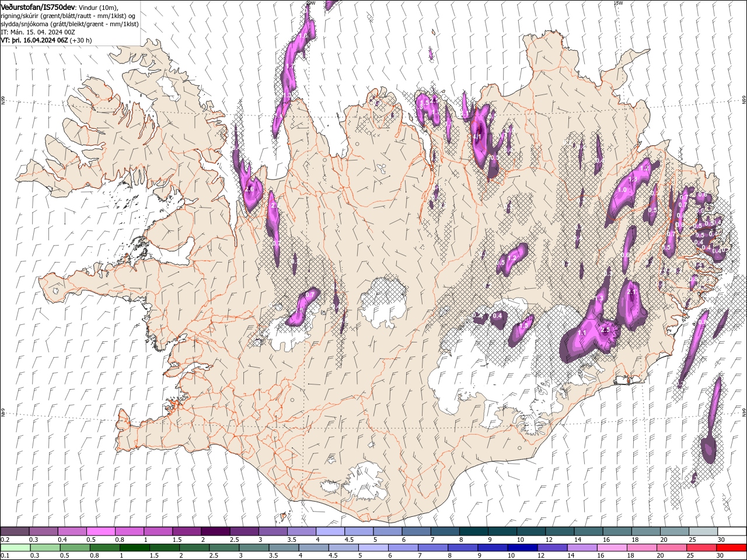This screenshot has height=560, width=747.
Task: Click the snowfall value 2.6 on the map
Action: pos(250,190)
